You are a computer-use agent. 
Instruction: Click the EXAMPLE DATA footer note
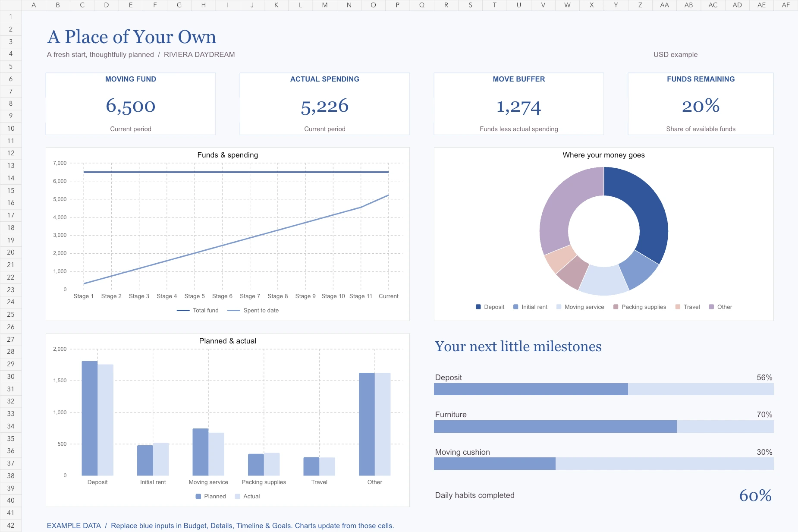(220, 526)
